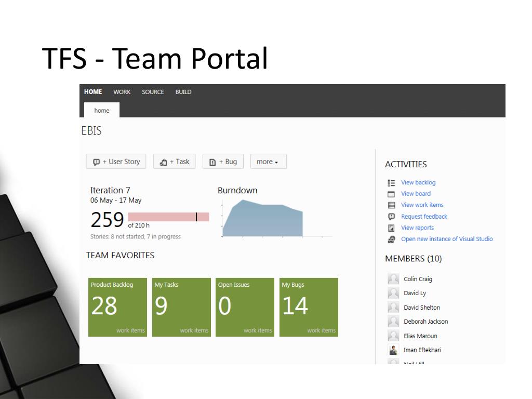
Task: Select member Iman Eftekhari
Action: tap(422, 350)
